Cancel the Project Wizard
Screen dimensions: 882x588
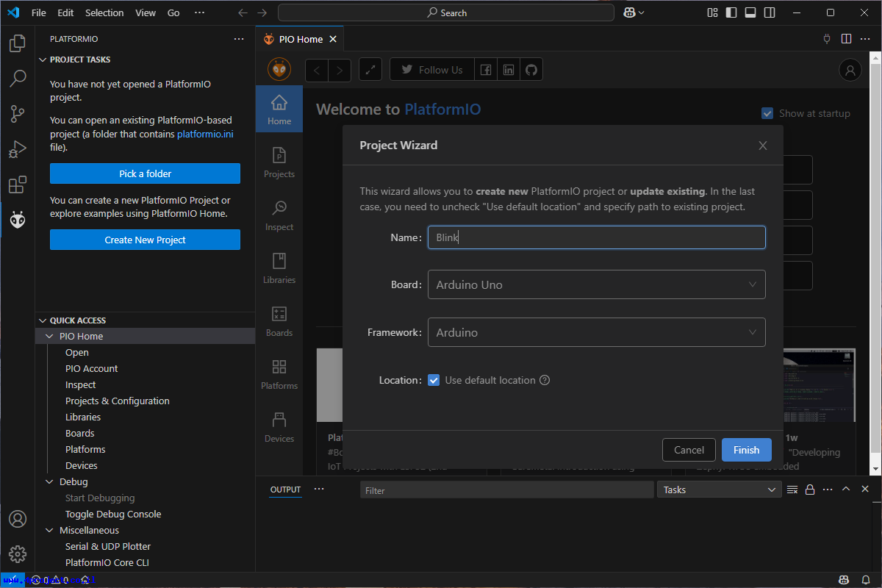[x=689, y=450]
